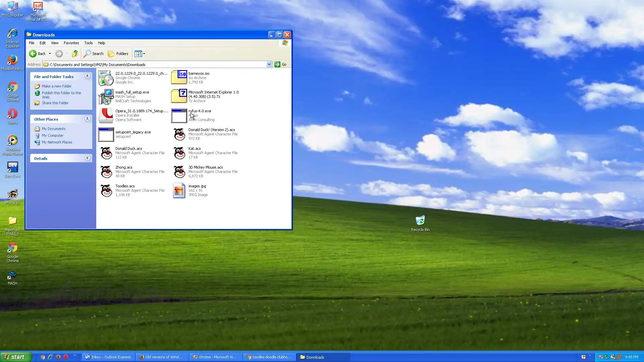Open the Tools menu

point(88,43)
